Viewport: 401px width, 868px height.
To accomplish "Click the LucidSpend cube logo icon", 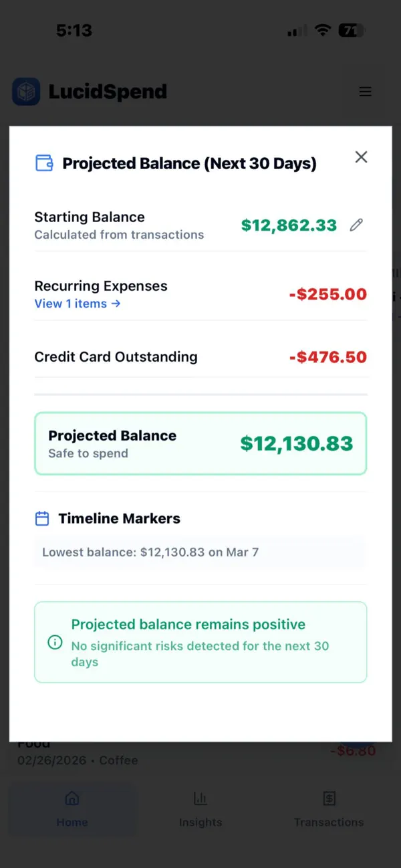I will tap(25, 91).
